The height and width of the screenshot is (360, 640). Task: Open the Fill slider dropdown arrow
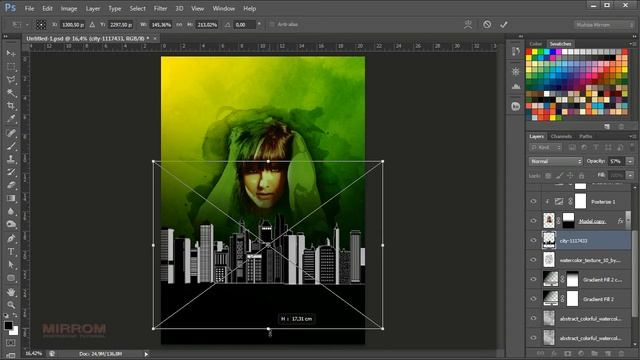click(630, 176)
